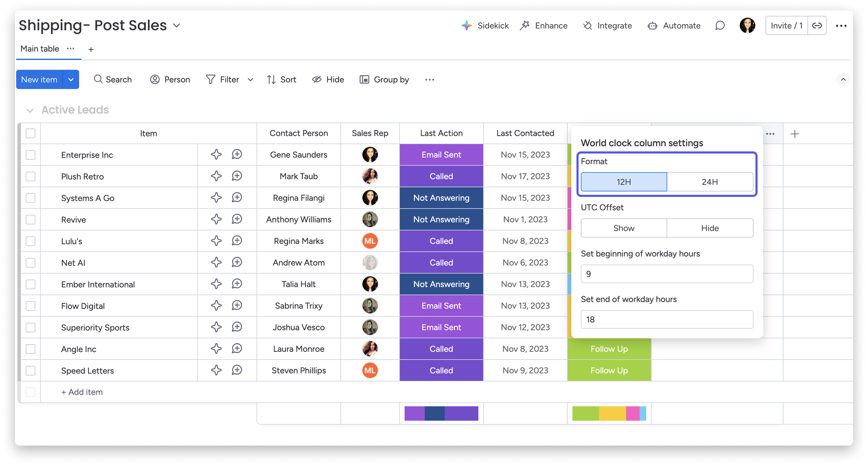
Task: Click sparkle AI icon on Enterprise Inc row
Action: coord(216,155)
